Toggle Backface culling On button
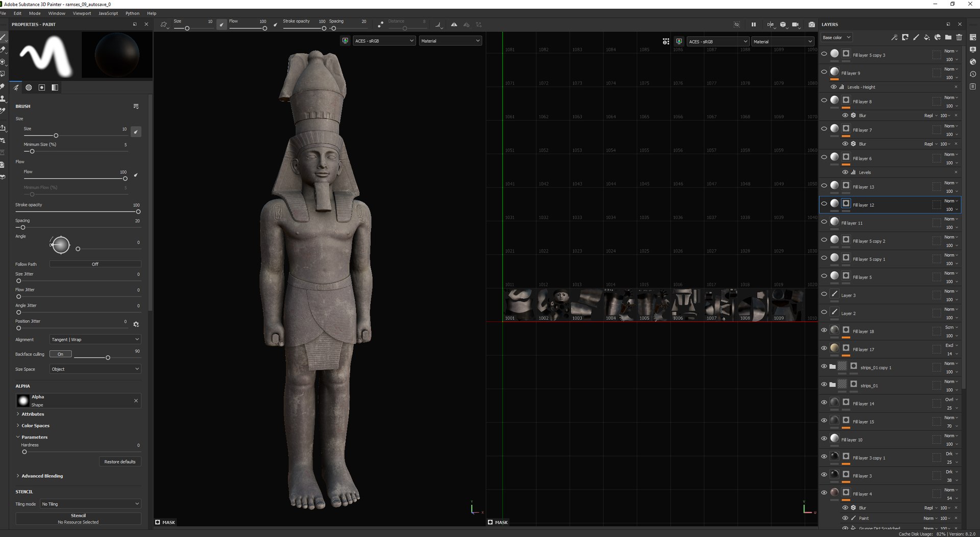 [61, 354]
